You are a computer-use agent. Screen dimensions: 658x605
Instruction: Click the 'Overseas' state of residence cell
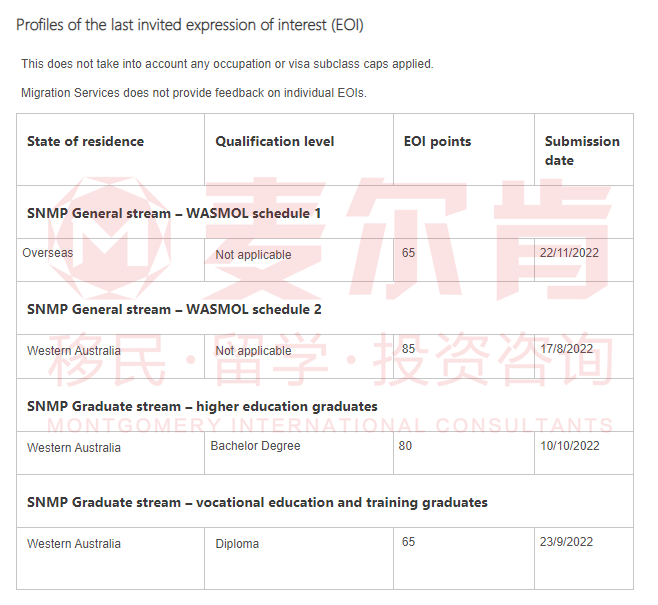point(47,253)
